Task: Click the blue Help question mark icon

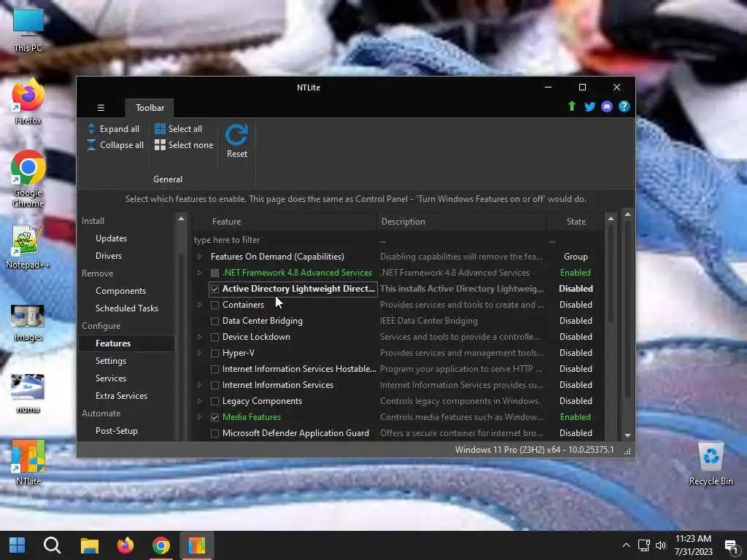Action: [624, 106]
